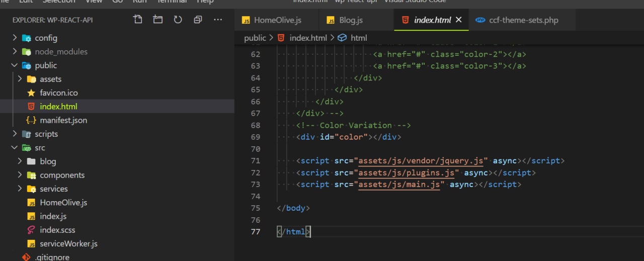Click the HTML5 icon beside index.html in Explorer
This screenshot has width=644, height=261.
click(31, 107)
